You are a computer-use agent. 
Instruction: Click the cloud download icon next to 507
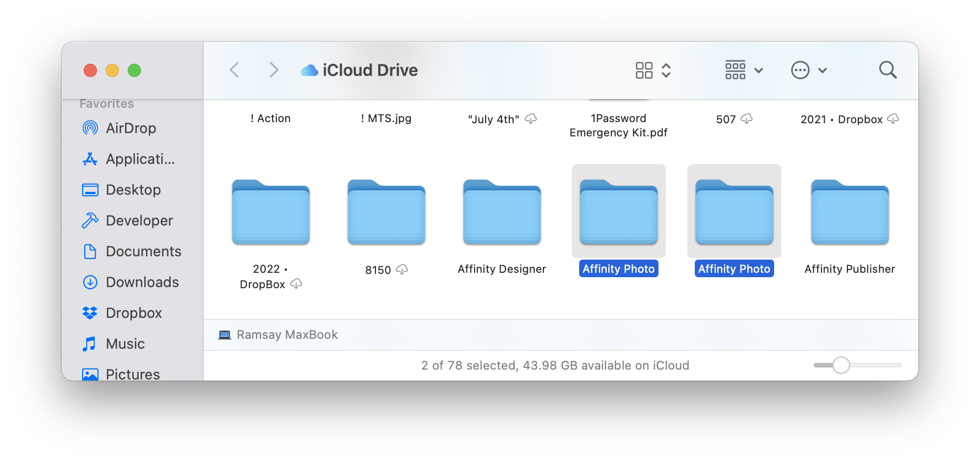[747, 119]
